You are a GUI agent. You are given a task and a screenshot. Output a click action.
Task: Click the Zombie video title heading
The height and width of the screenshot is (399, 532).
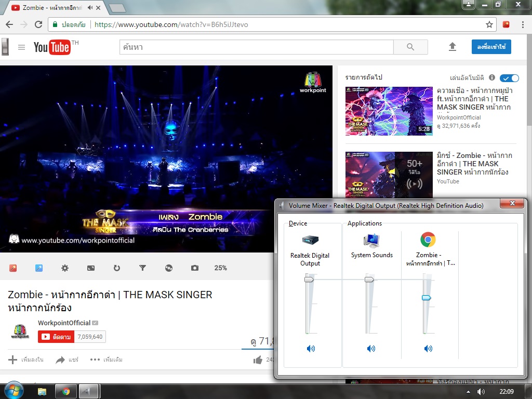110,301
